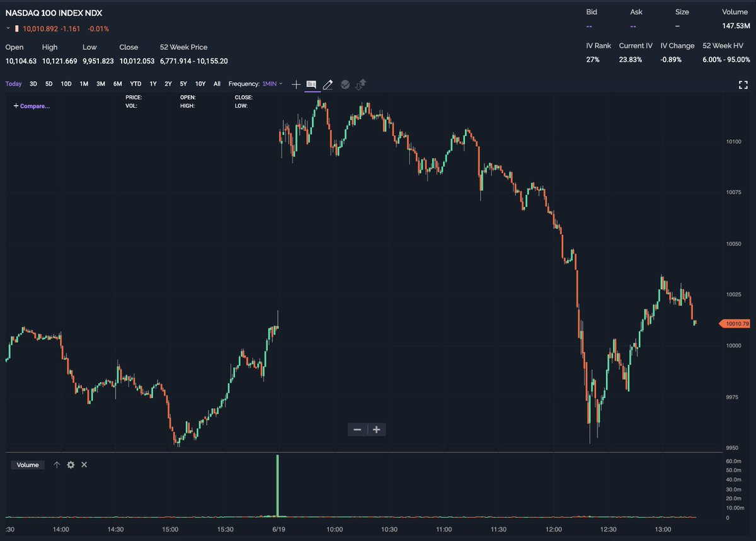Screen dimensions: 756x541
Task: Select the 5Y time range
Action: (183, 84)
